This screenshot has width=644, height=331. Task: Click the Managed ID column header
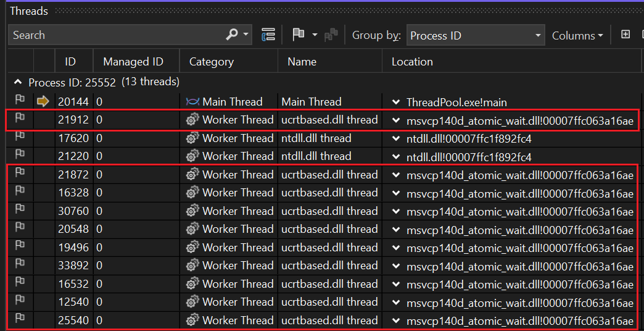tap(133, 62)
